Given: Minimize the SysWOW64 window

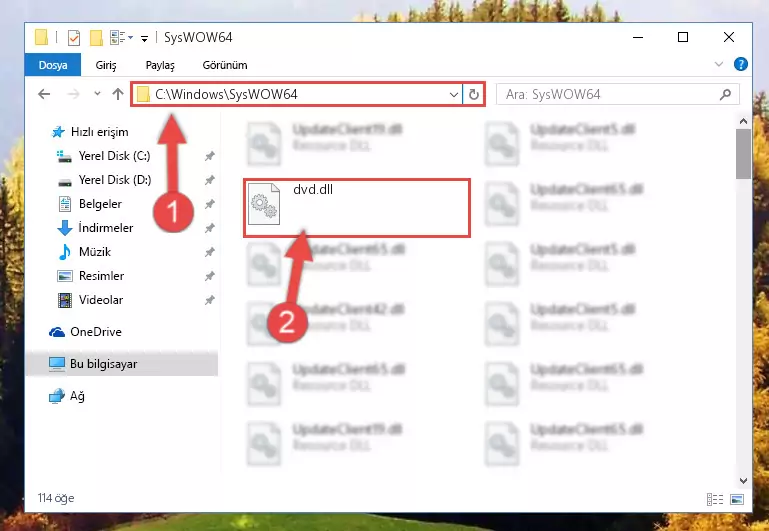Looking at the screenshot, I should [638, 37].
